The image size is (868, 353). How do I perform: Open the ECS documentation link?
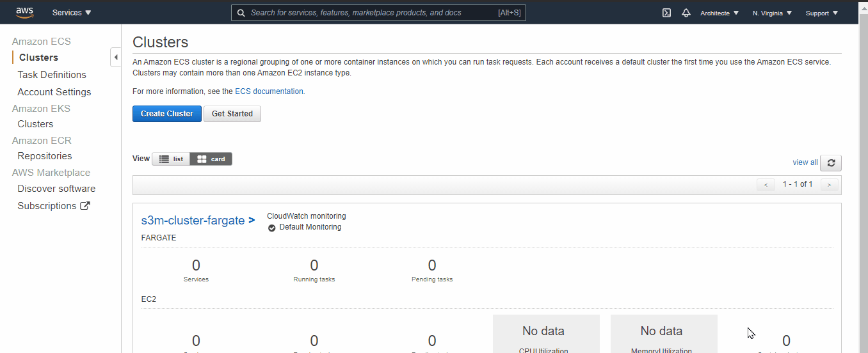pos(269,91)
